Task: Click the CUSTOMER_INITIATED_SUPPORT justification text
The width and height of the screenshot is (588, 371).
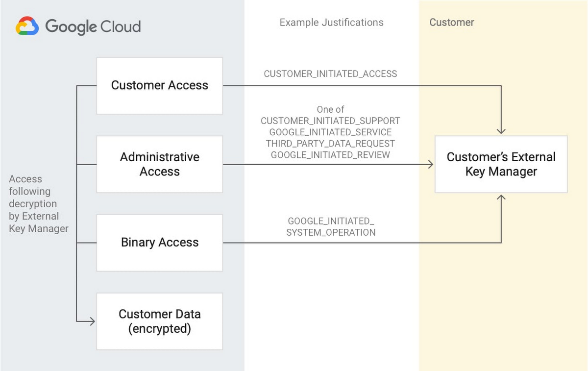Action: (x=330, y=121)
